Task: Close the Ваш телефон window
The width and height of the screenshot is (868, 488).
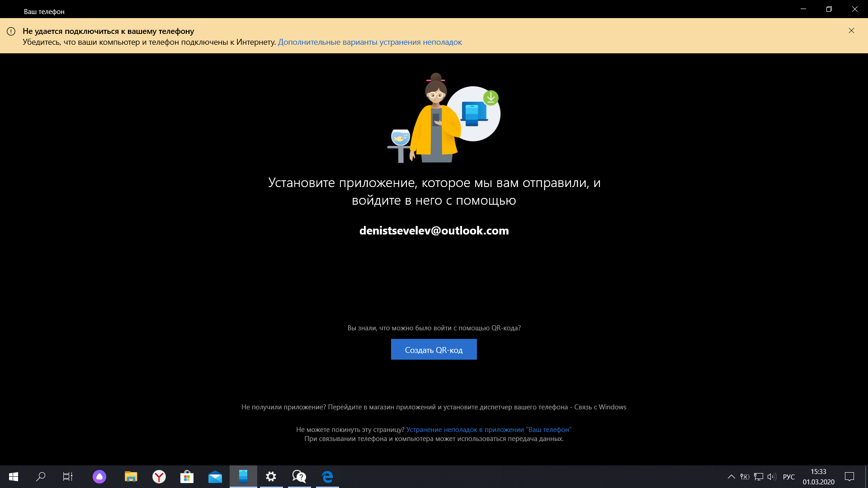Action: (855, 9)
